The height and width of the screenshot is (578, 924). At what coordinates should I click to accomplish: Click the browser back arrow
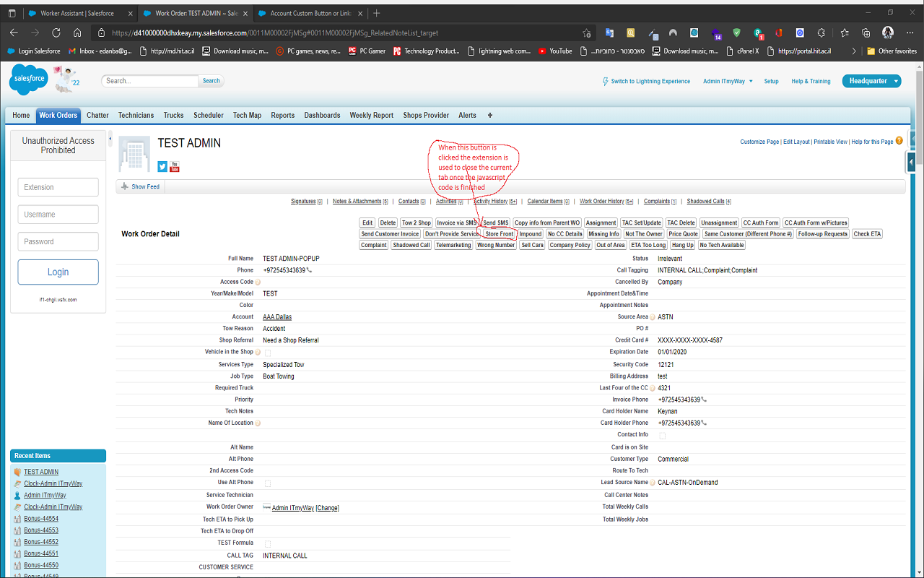click(14, 33)
